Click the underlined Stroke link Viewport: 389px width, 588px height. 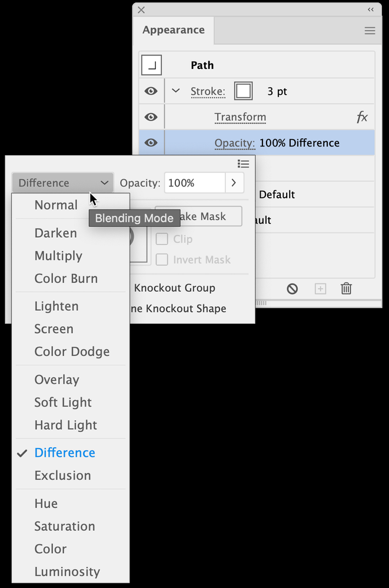point(208,92)
